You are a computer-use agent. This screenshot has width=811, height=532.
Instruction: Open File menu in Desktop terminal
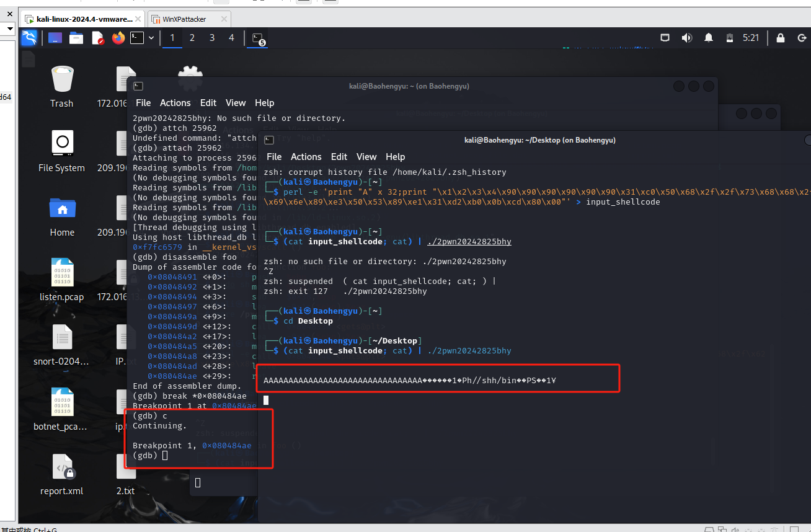pyautogui.click(x=274, y=157)
